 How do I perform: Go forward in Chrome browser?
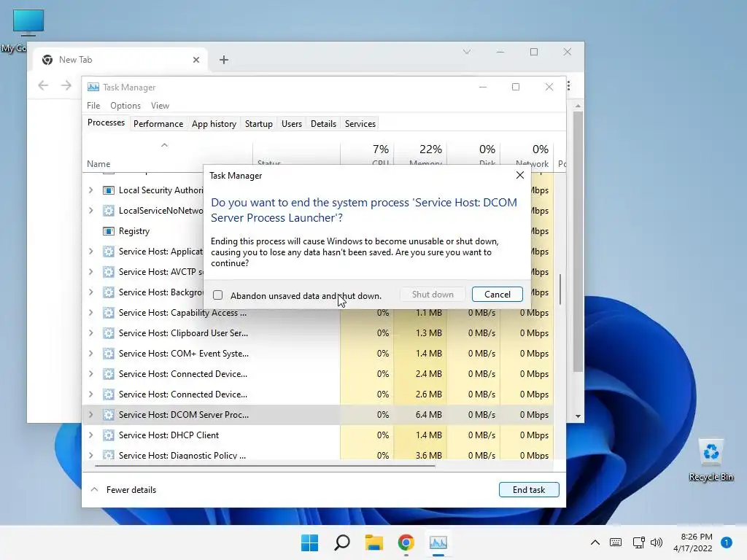[66, 85]
